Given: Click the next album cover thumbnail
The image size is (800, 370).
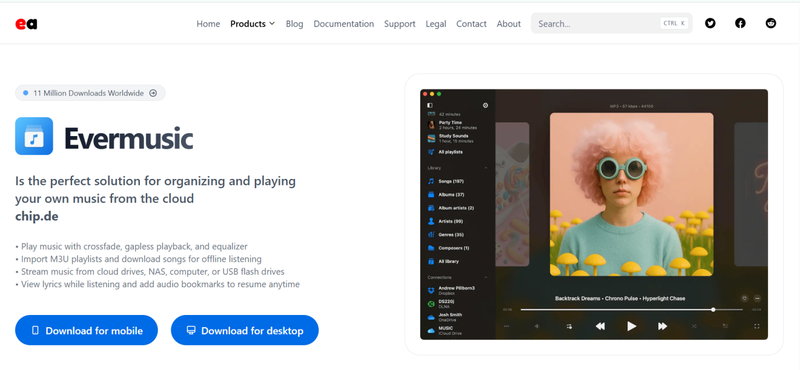Looking at the screenshot, I should (751, 194).
